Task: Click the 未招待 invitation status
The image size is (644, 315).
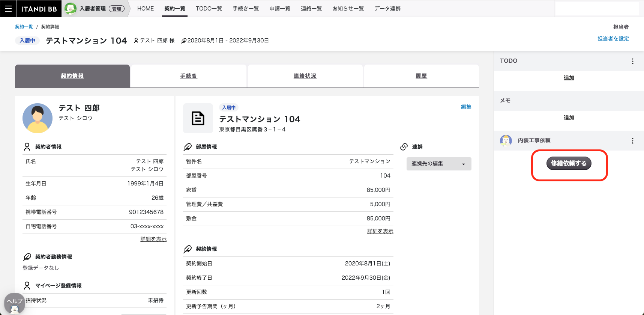Action: pos(156,300)
